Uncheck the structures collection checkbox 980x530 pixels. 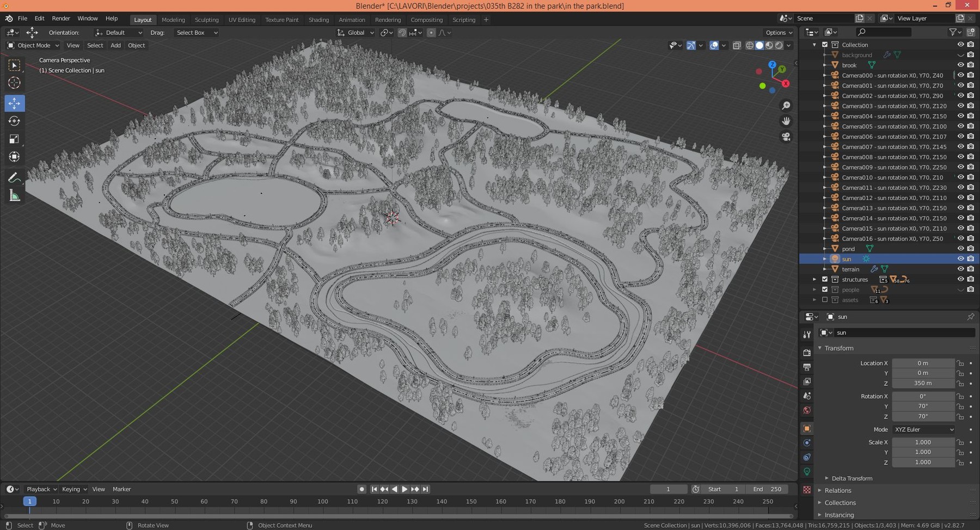click(825, 279)
